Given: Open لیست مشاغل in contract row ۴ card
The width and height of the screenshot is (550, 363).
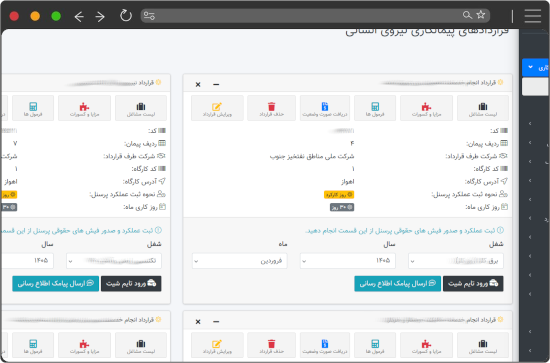Looking at the screenshot, I should pos(483,108).
